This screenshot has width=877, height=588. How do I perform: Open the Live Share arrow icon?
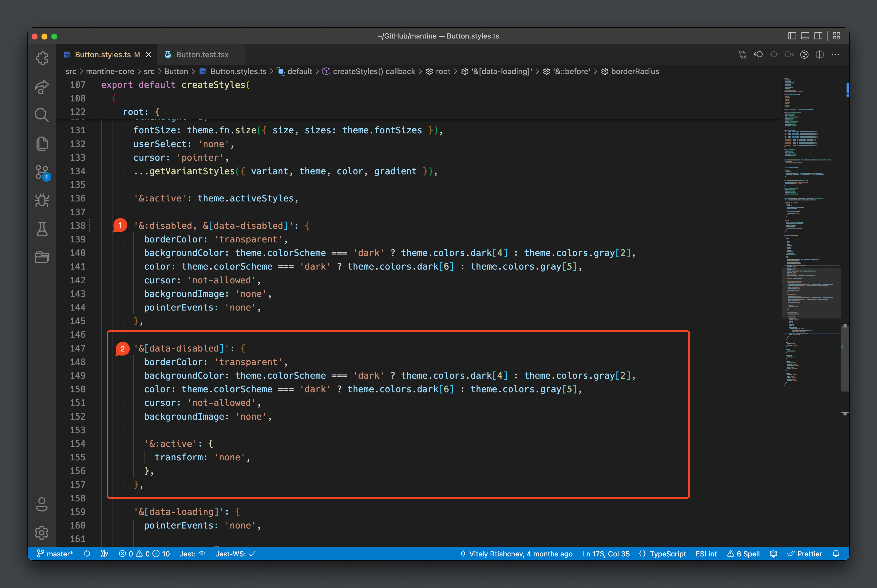coord(42,87)
